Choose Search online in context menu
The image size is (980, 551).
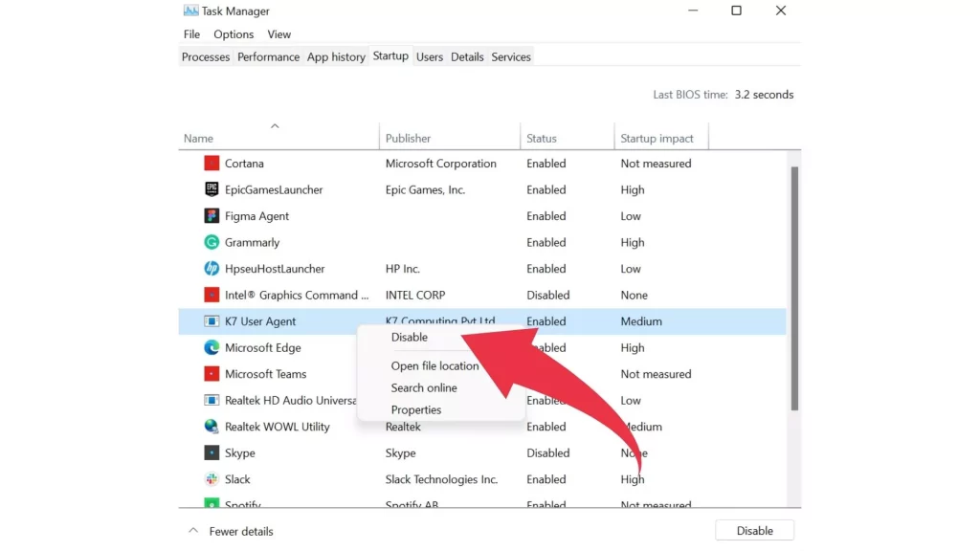(424, 388)
